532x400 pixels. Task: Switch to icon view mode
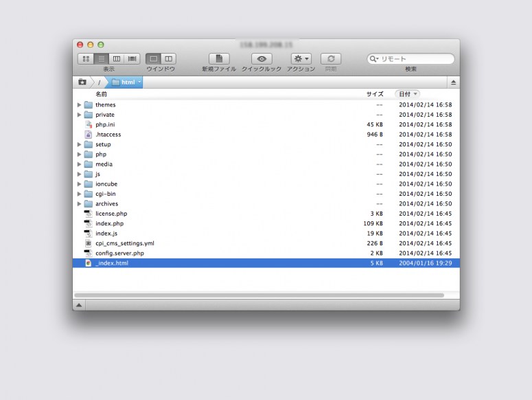coord(86,59)
